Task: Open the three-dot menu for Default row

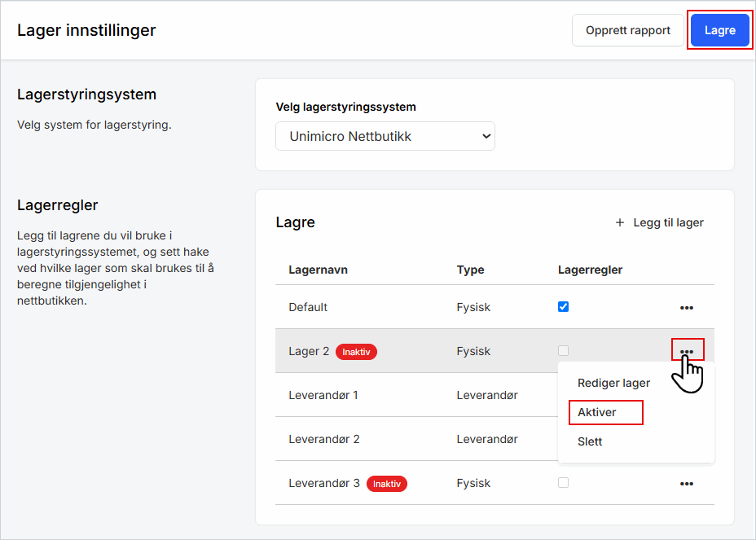Action: 687,308
